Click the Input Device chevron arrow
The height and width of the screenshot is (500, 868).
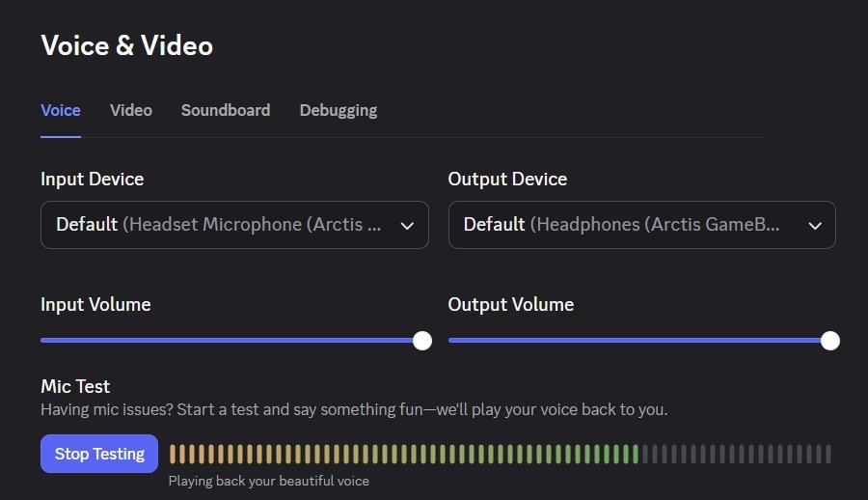pos(407,225)
